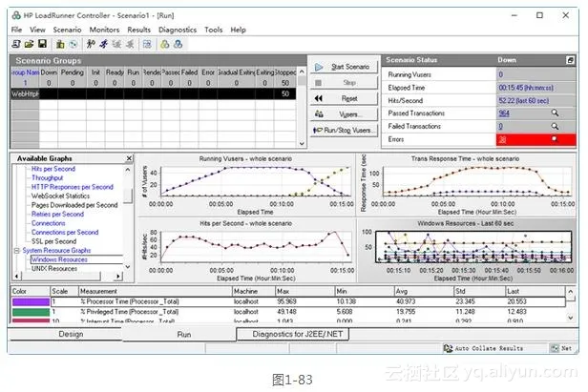Select the Windows Resources graph pane
The image size is (588, 392).
click(x=467, y=250)
